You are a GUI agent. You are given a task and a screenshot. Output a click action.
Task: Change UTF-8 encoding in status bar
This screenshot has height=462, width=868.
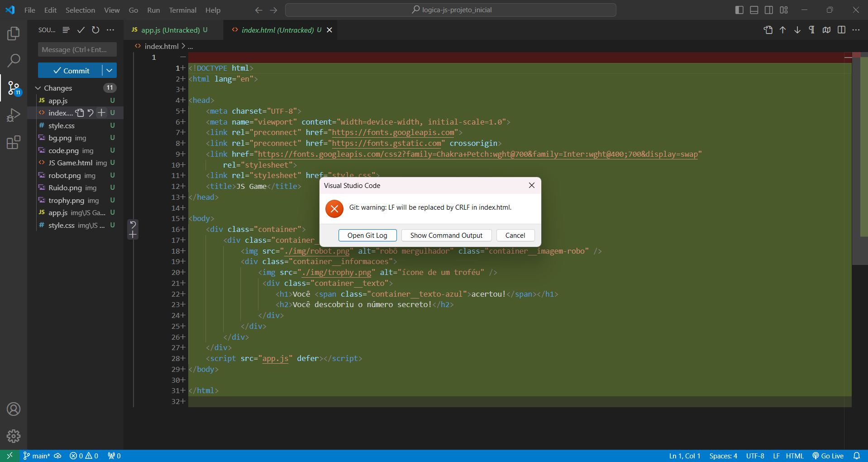[x=755, y=456]
